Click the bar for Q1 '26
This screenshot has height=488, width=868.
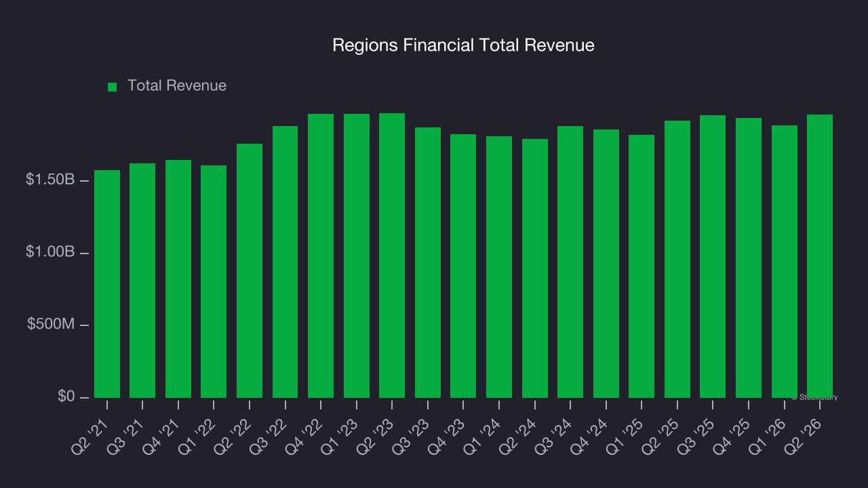click(785, 262)
